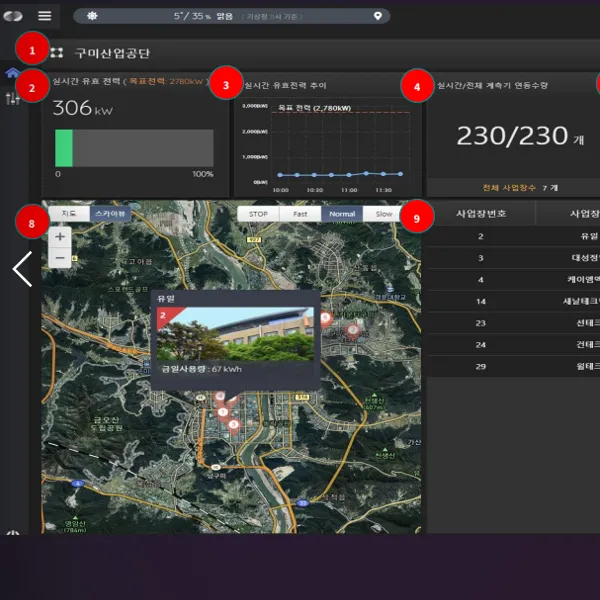Image resolution: width=600 pixels, height=600 pixels.
Task: Set animation speed to Fast
Action: 299,214
